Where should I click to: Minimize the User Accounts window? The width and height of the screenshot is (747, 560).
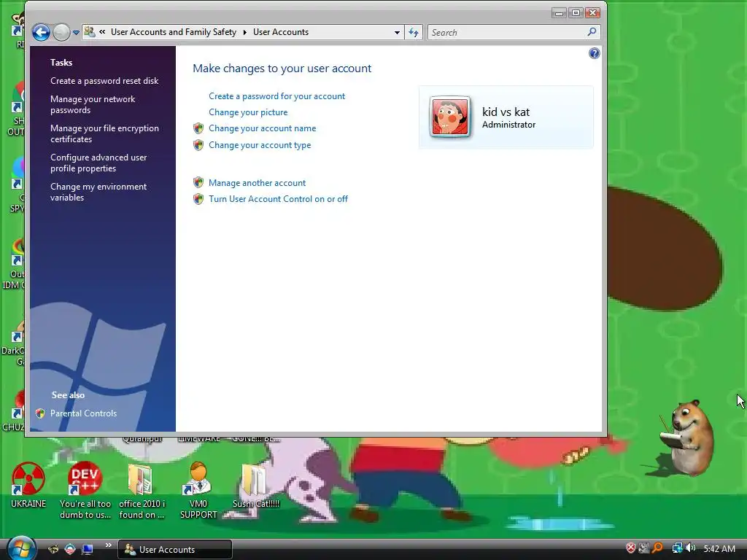(x=560, y=13)
